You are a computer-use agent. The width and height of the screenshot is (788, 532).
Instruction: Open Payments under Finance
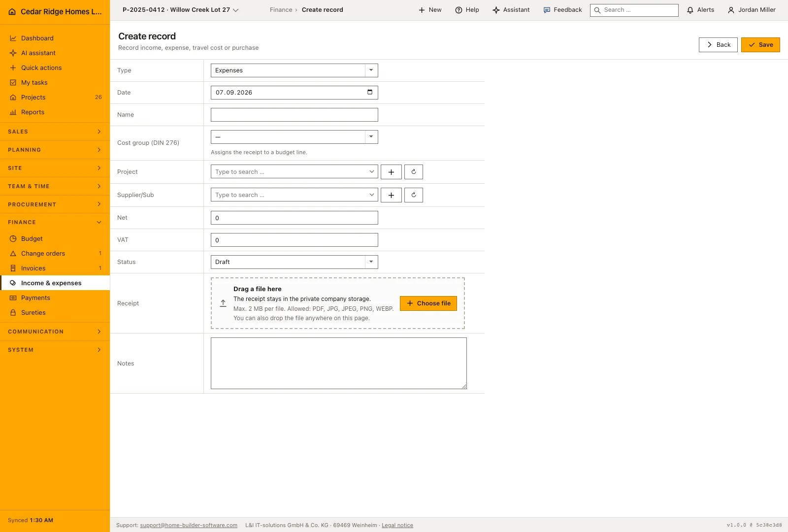pyautogui.click(x=55, y=298)
